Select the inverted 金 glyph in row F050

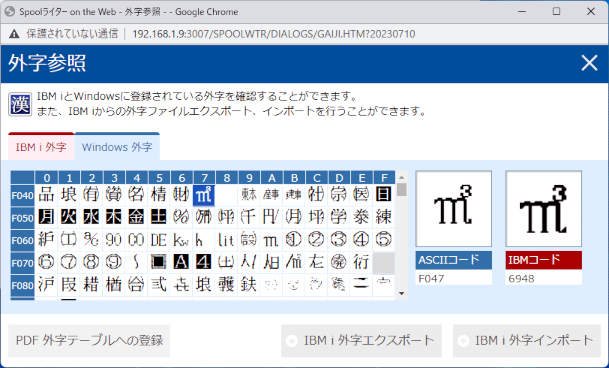point(136,218)
